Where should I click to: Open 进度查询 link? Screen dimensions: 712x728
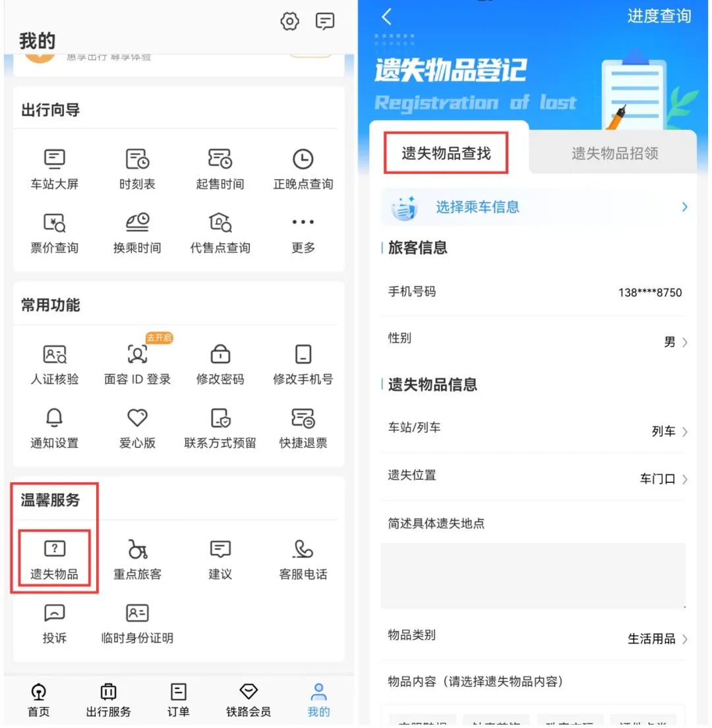tap(659, 16)
